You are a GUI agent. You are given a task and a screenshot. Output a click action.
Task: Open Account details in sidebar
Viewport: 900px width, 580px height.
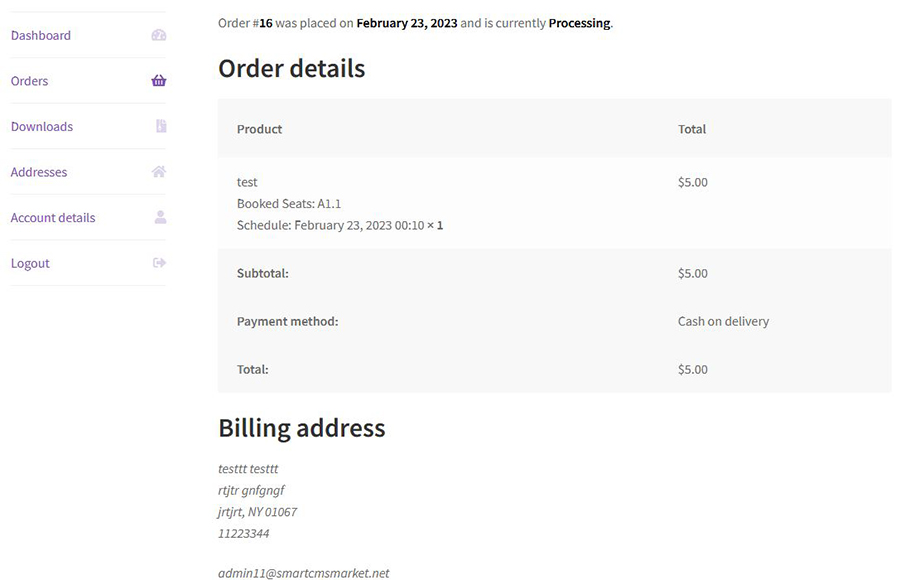point(53,217)
